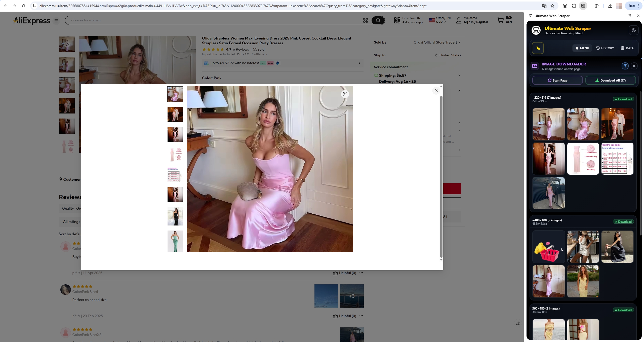The width and height of the screenshot is (644, 342).
Task: Open the edit pencil icon near the panel
Action: click(x=518, y=323)
